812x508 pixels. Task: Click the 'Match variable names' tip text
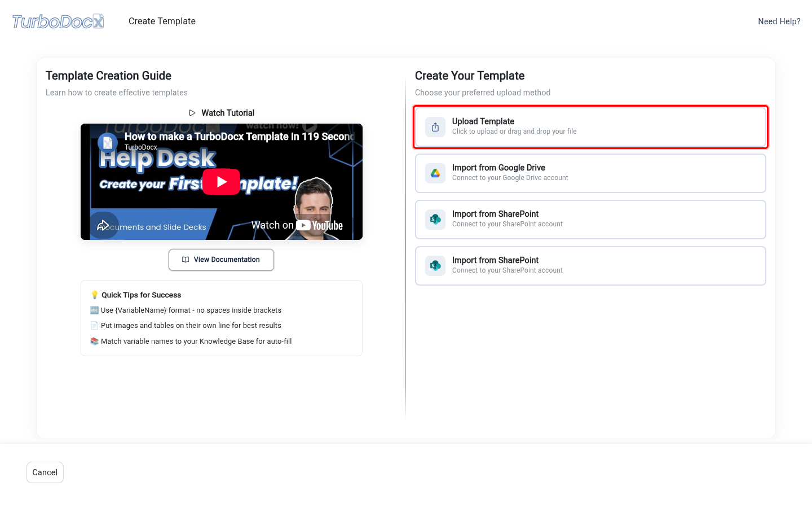tap(196, 341)
